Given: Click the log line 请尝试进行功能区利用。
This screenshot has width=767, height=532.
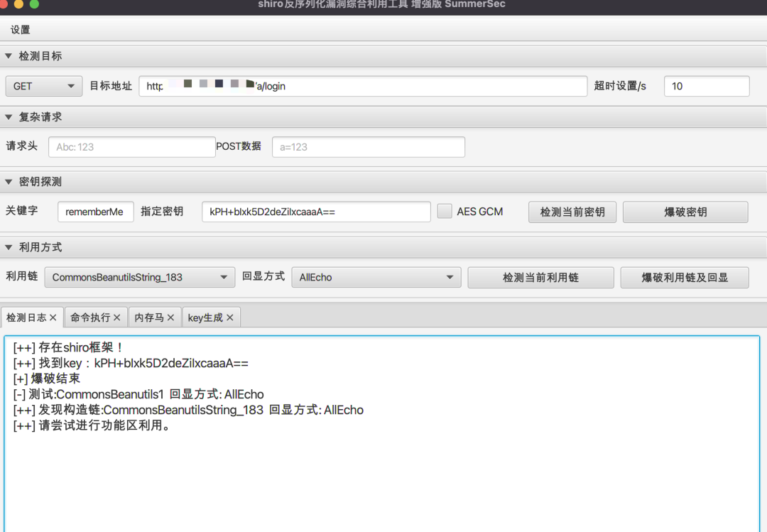Looking at the screenshot, I should [92, 425].
